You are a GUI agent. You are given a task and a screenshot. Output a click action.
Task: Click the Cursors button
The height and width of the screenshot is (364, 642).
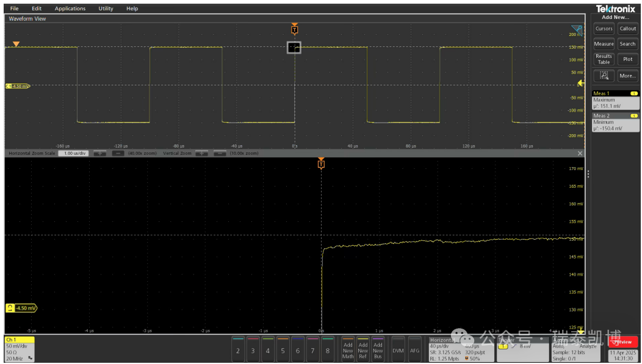tap(604, 29)
